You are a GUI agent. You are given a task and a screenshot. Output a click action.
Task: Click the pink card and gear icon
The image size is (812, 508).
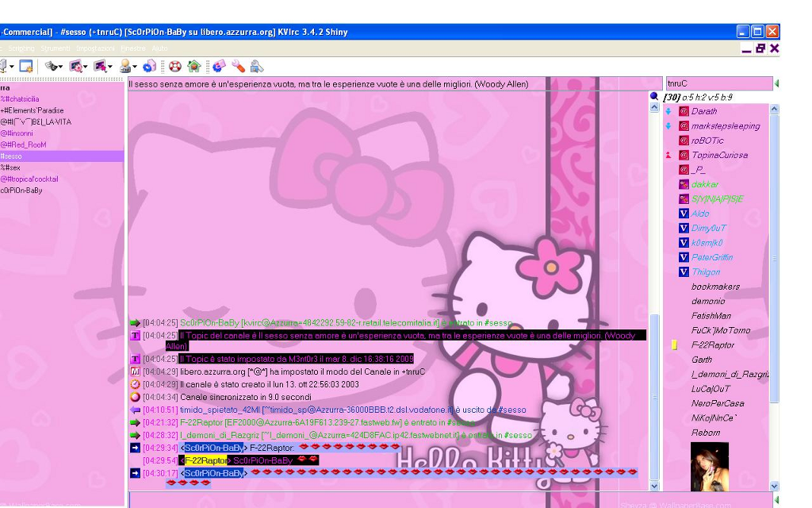pyautogui.click(x=219, y=67)
